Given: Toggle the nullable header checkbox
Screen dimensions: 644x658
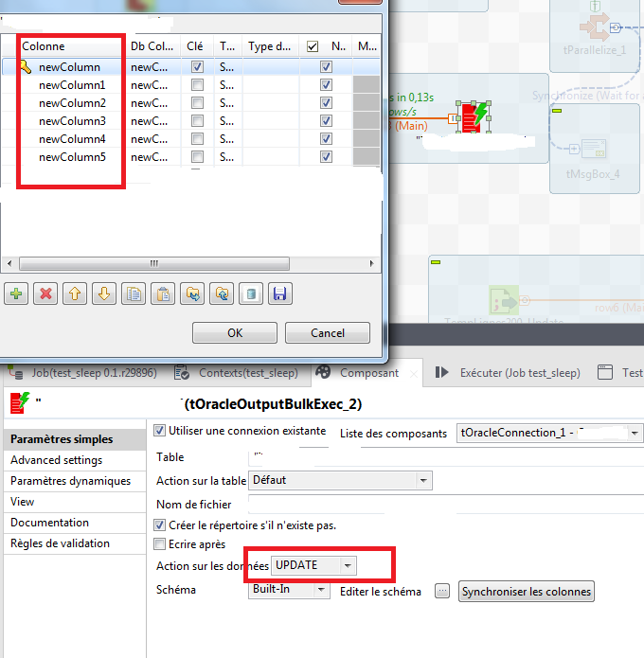Looking at the screenshot, I should point(313,46).
